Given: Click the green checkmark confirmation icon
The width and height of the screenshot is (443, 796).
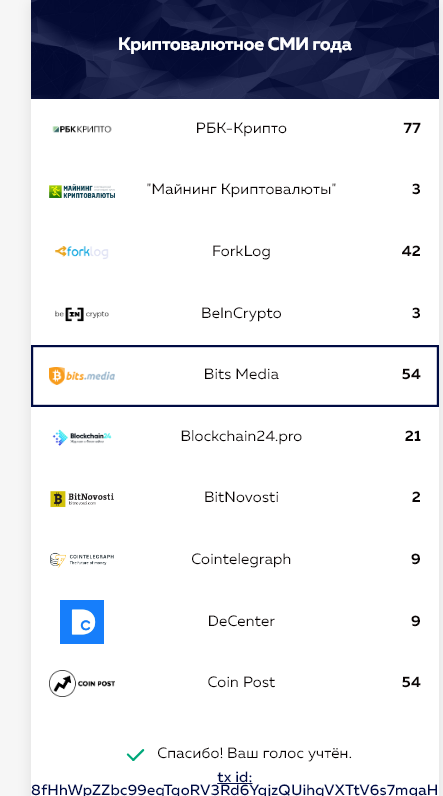Looking at the screenshot, I should click(x=135, y=755).
